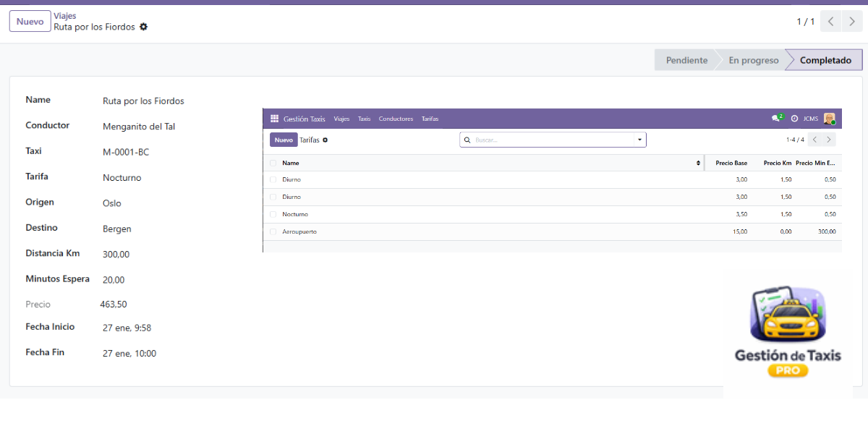868x434 pixels.
Task: Click the clock activities icon in navbar
Action: [x=794, y=119]
